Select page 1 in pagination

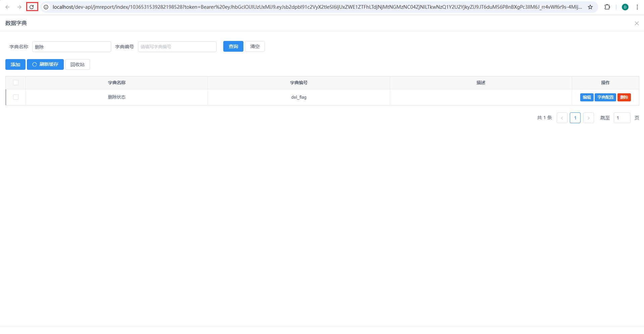pyautogui.click(x=575, y=118)
